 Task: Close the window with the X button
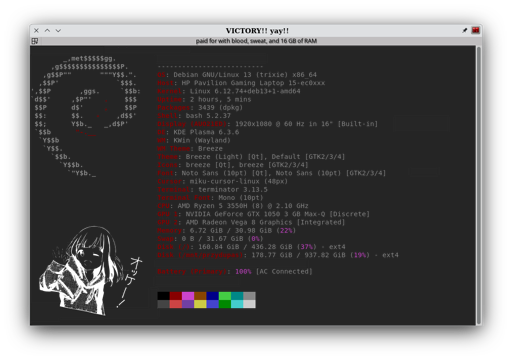(x=36, y=30)
